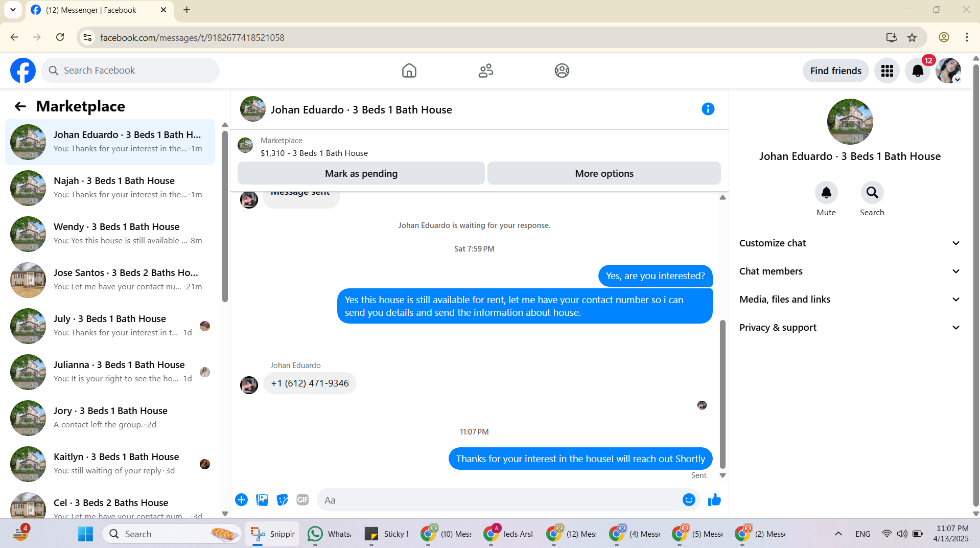Click More options button

click(604, 173)
